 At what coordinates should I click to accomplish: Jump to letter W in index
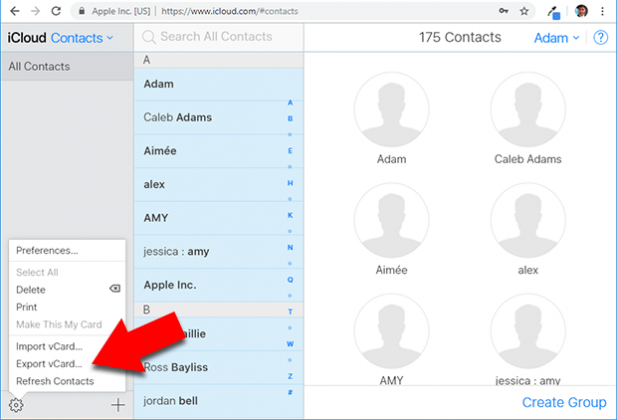click(290, 344)
